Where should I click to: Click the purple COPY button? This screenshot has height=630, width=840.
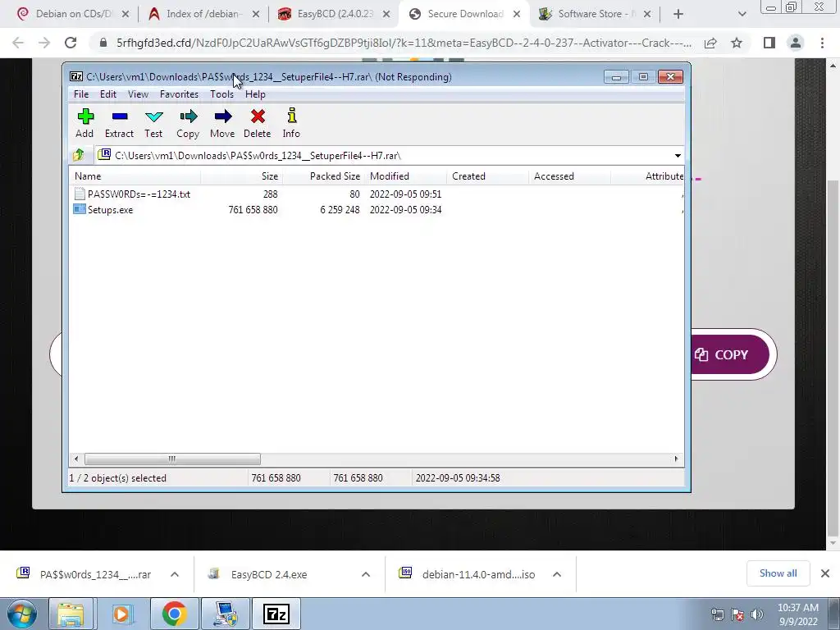click(729, 354)
